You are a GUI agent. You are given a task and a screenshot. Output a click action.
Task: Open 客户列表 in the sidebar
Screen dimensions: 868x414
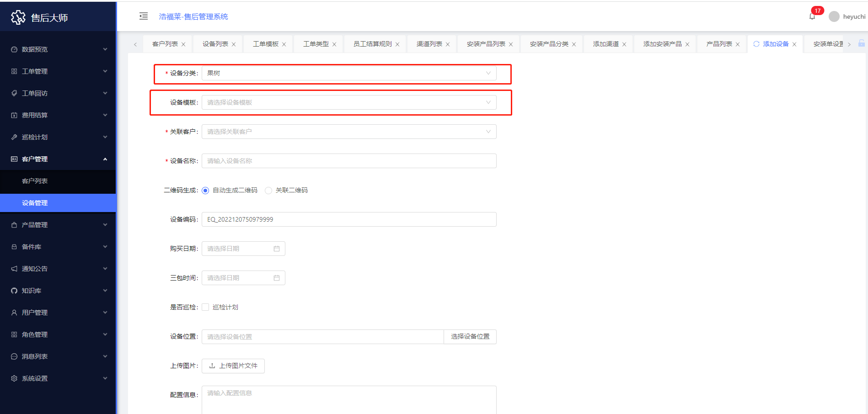(35, 181)
